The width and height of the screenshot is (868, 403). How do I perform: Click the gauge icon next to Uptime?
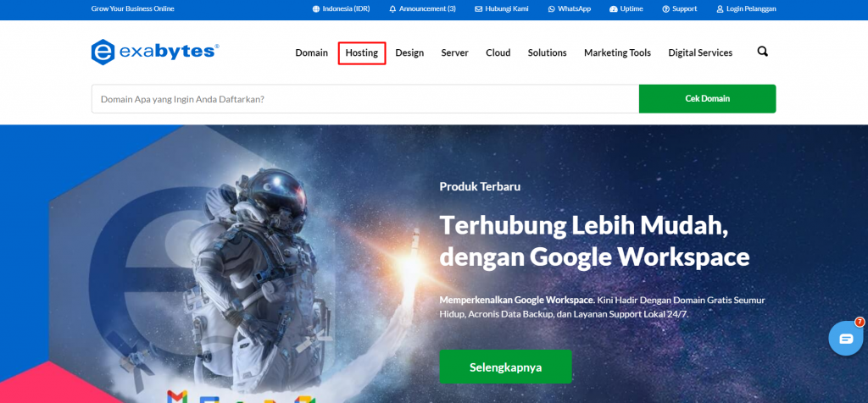click(613, 8)
